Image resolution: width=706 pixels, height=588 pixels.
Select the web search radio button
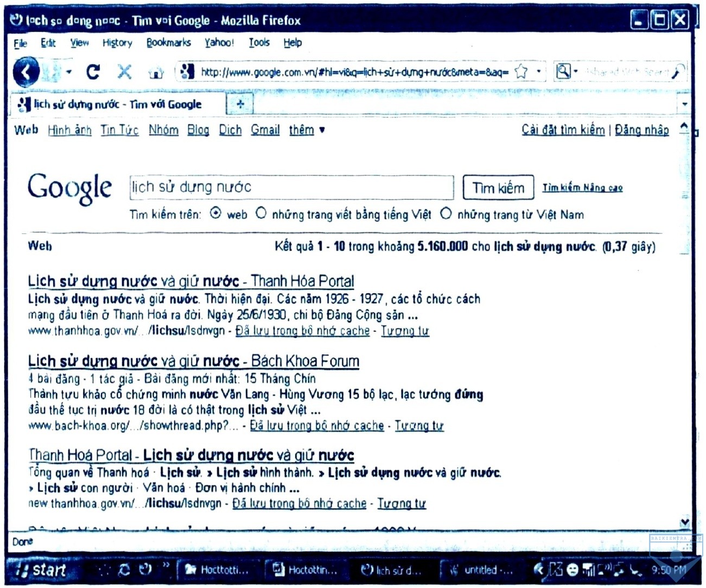click(215, 213)
